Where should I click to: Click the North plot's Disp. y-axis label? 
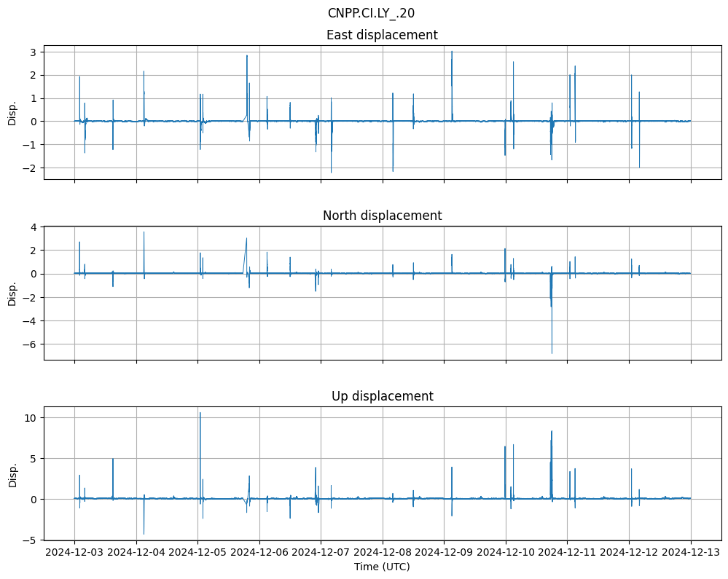pyautogui.click(x=12, y=293)
